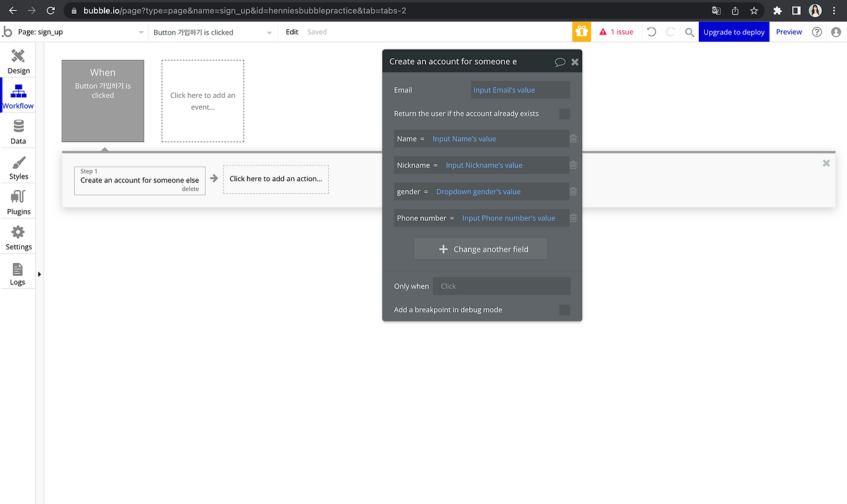The image size is (847, 504).
Task: Click the search magnifier icon
Action: [x=690, y=32]
